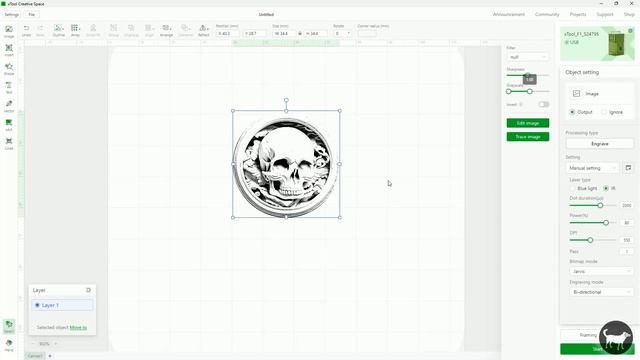Viewport: 640px width, 360px height.
Task: Click the Trace image button
Action: tap(528, 137)
